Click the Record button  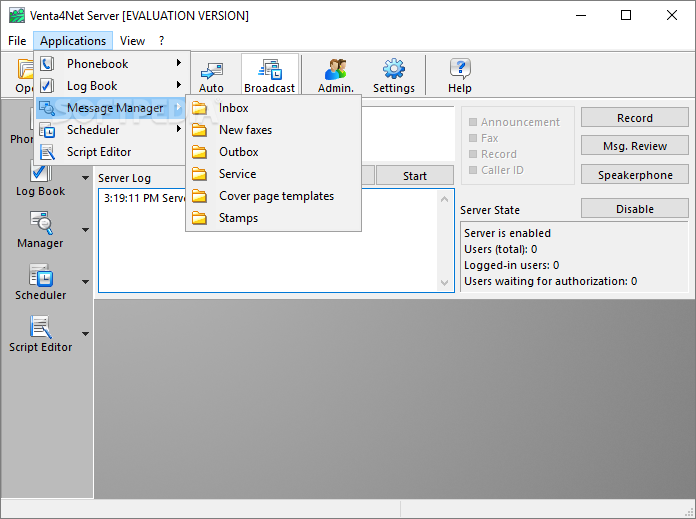(635, 118)
